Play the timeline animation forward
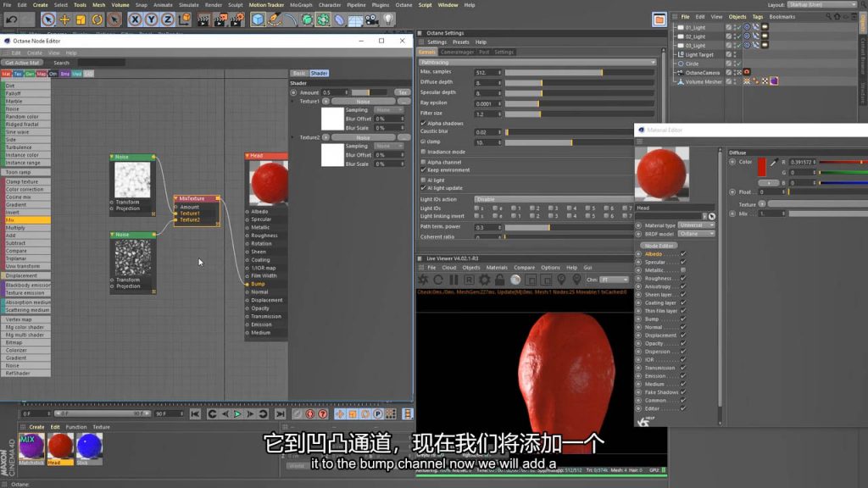Image resolution: width=868 pixels, height=488 pixels. pyautogui.click(x=237, y=413)
